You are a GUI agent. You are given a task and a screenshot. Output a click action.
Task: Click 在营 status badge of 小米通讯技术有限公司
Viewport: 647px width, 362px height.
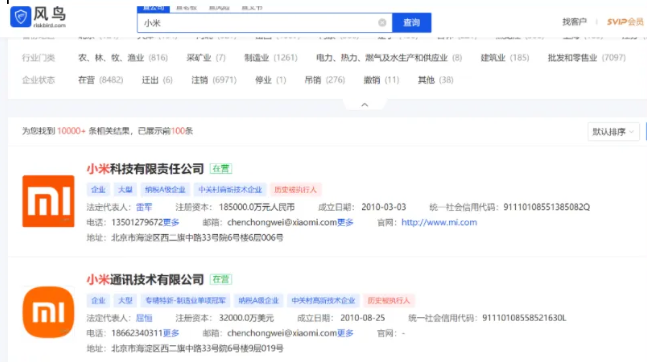(221, 279)
